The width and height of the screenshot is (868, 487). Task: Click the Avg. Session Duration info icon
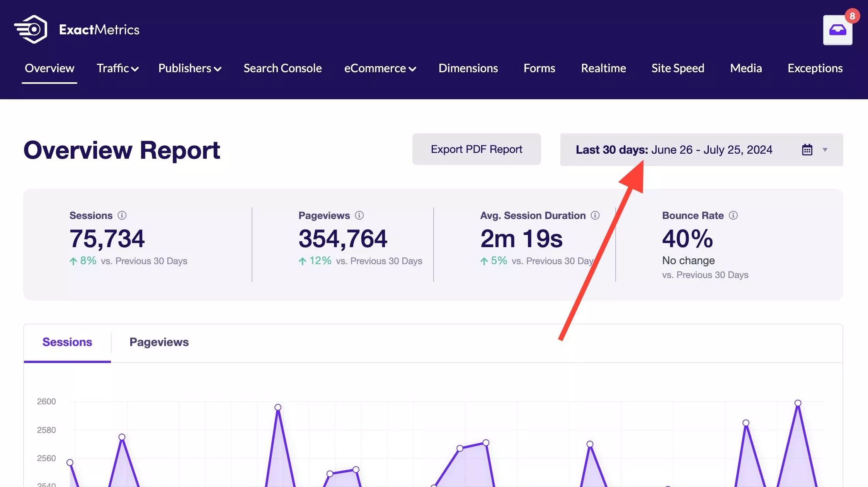pyautogui.click(x=595, y=216)
